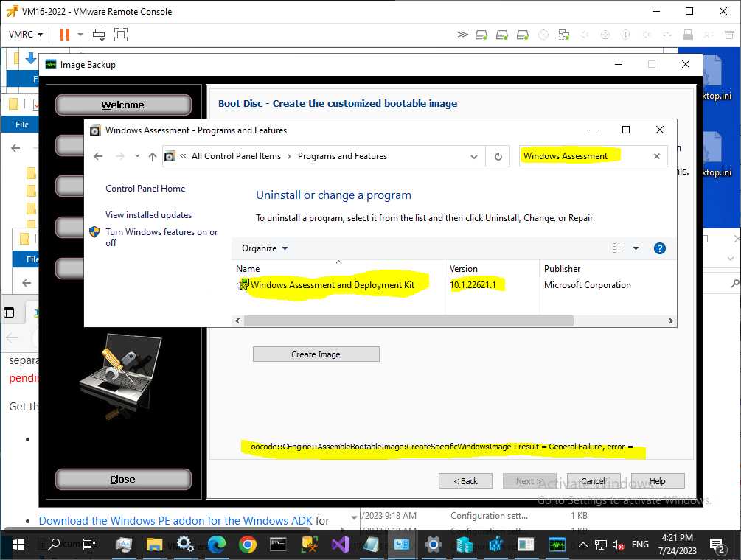This screenshot has width=741, height=560.
Task: Click All Control Panel Items breadcrumb
Action: point(236,156)
